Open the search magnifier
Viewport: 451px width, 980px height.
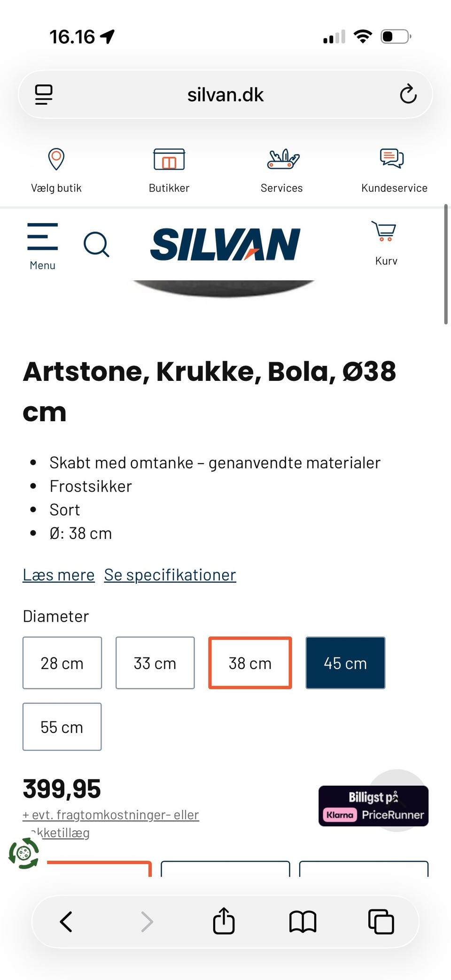[x=97, y=244]
